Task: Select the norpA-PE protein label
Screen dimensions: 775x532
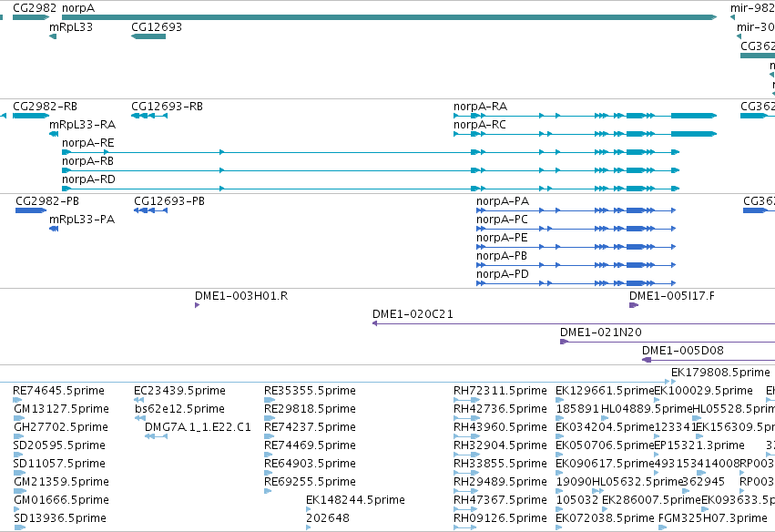Action: click(502, 238)
